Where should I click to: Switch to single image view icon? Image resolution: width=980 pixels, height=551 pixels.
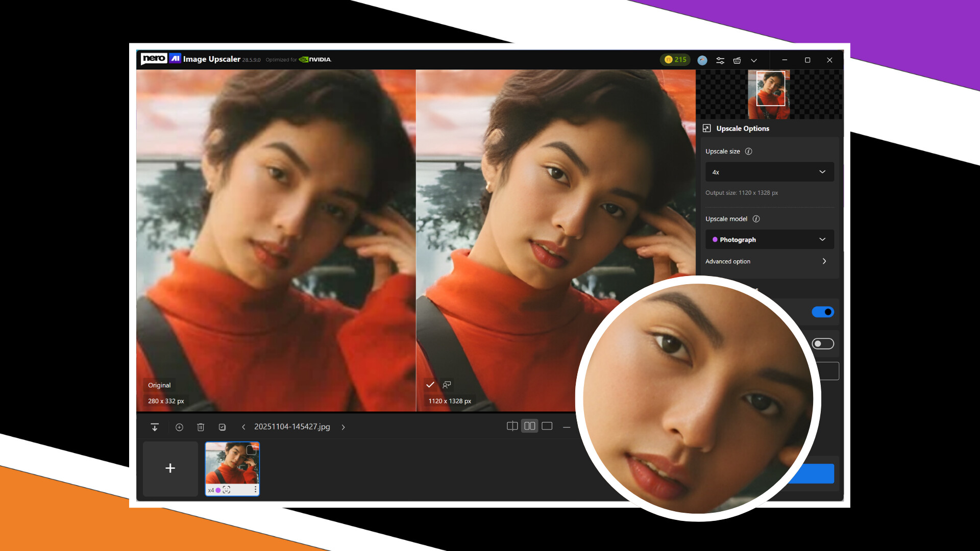(x=547, y=426)
